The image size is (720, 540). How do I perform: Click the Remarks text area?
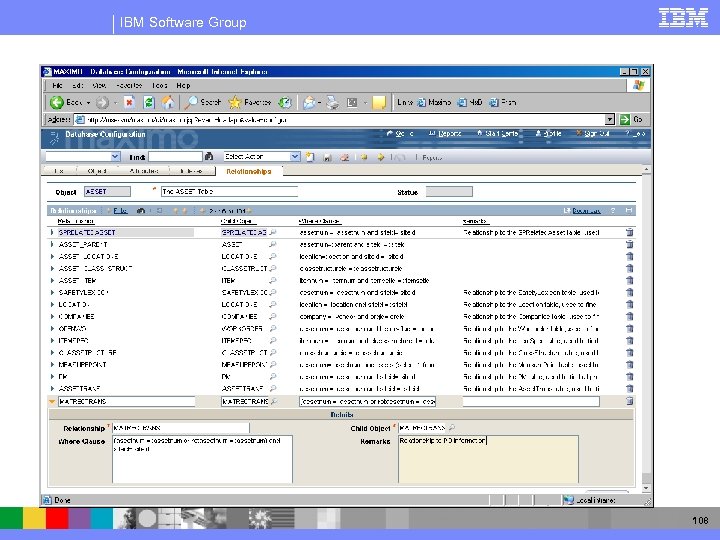tap(488, 459)
